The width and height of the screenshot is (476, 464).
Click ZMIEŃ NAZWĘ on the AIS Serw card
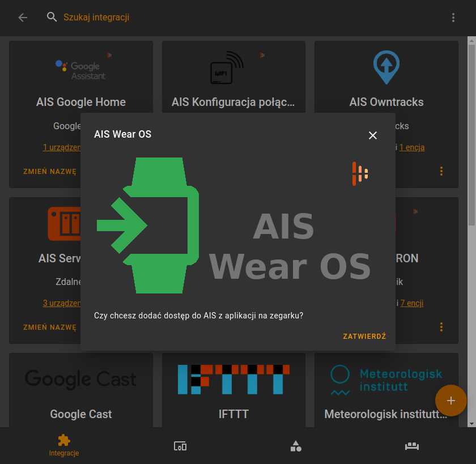pos(50,327)
